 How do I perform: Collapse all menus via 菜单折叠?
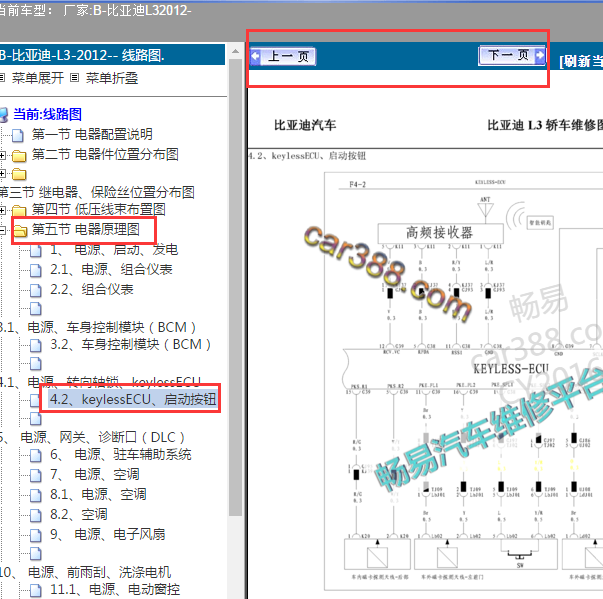[x=112, y=78]
